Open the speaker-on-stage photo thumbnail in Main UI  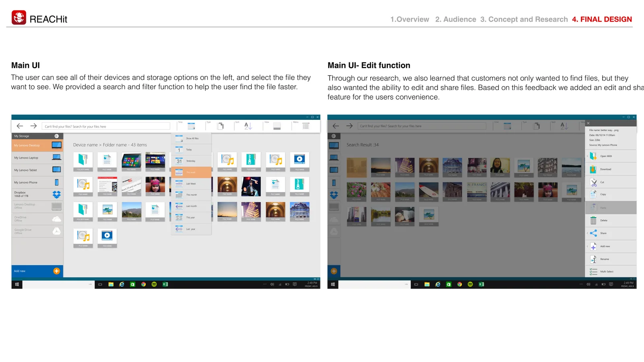[x=251, y=187]
